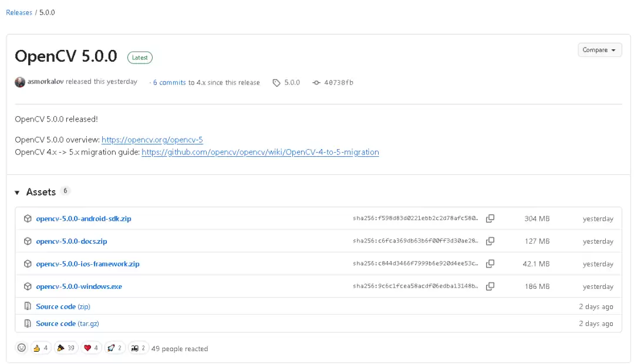This screenshot has width=634, height=364.
Task: Click the sha256:c6fca369db63 hash text
Action: point(415,241)
